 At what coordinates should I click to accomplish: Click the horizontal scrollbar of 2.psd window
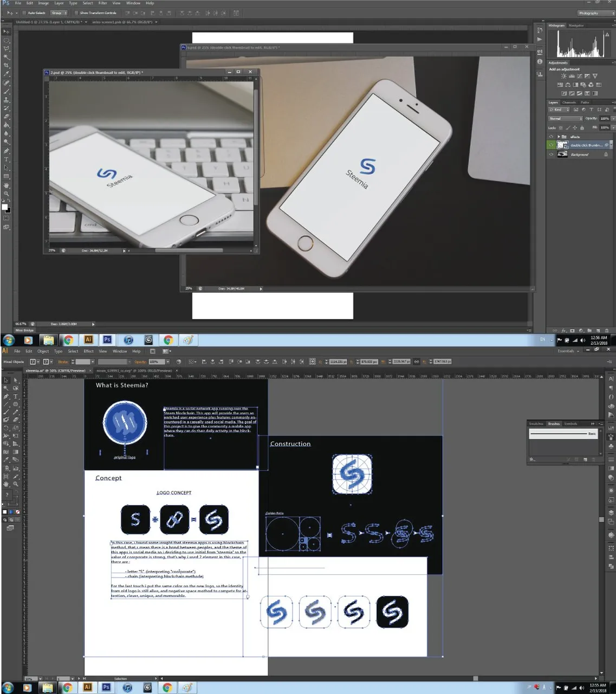pos(189,250)
